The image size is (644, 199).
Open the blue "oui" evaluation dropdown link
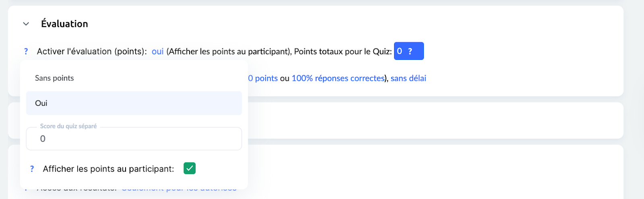(157, 51)
